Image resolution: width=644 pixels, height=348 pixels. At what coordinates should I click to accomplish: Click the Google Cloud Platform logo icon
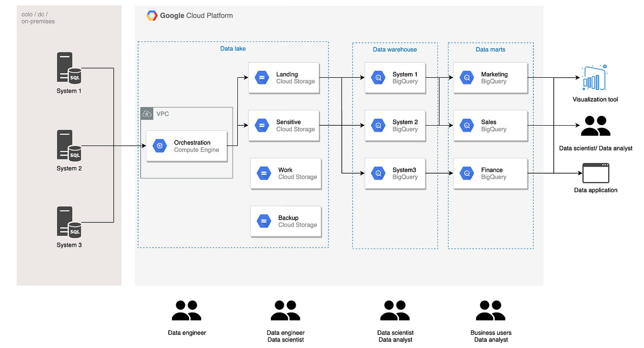click(x=152, y=15)
